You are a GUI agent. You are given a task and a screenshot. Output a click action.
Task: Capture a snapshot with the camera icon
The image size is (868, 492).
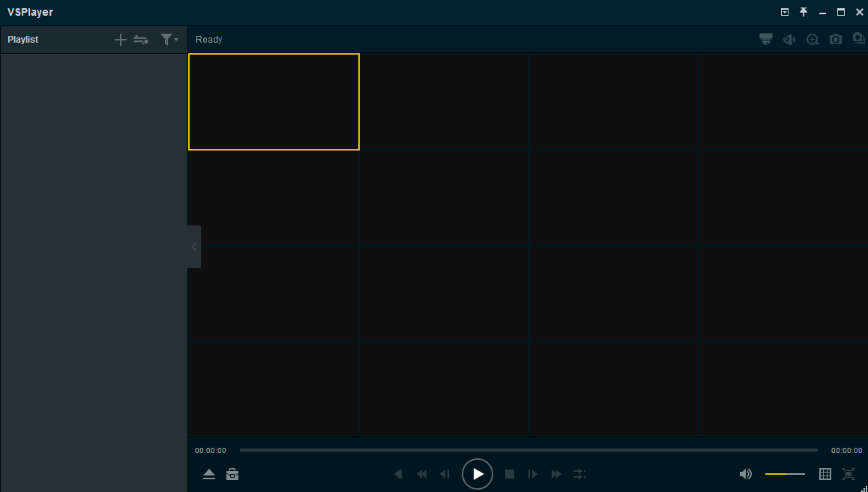(x=836, y=40)
